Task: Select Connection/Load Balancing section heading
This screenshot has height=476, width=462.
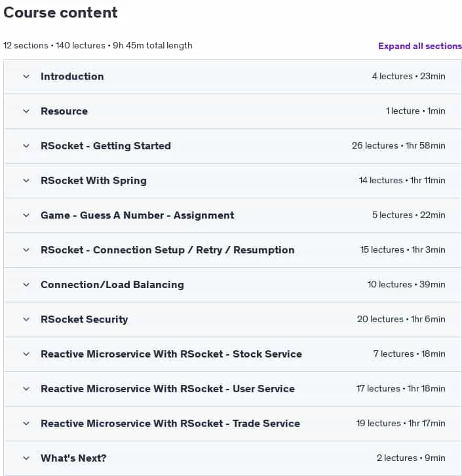Action: [112, 285]
